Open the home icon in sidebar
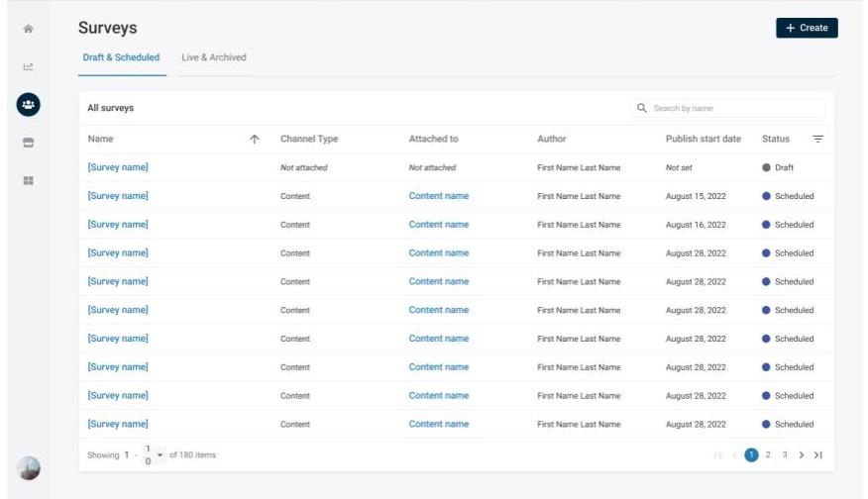 pos(28,30)
